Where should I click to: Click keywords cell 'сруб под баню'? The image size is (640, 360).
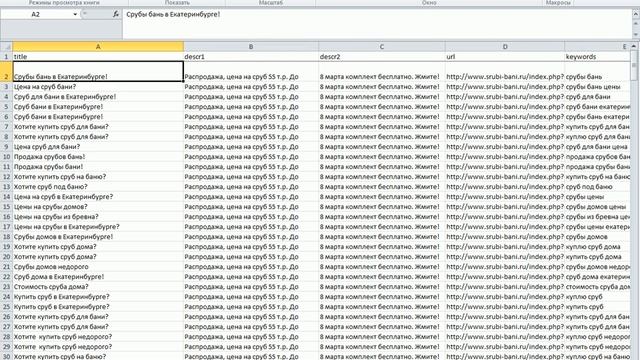(598, 187)
